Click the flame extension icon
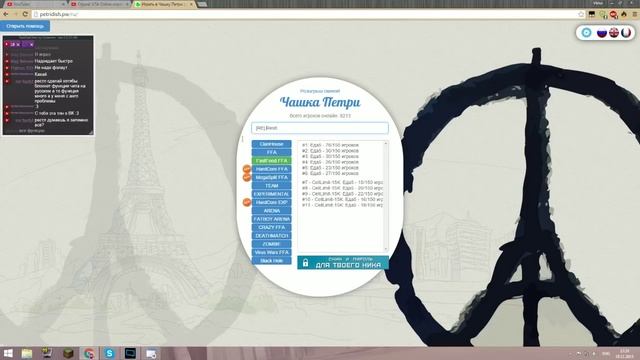The height and width of the screenshot is (360, 640). [624, 14]
